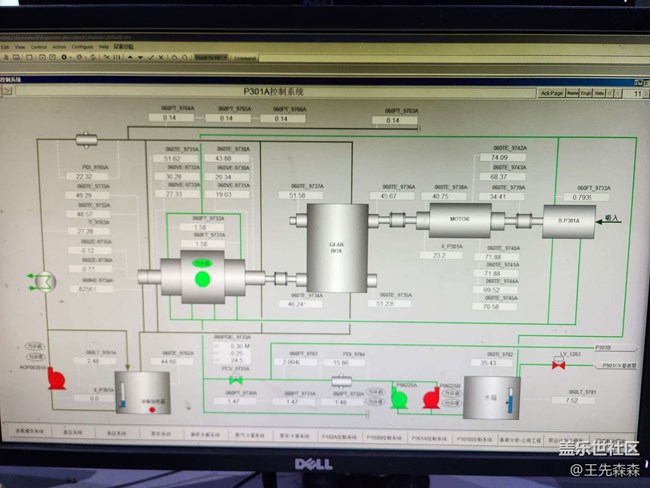Click the PDI_9765A value reading 22.32
The width and height of the screenshot is (650, 488).
click(84, 176)
